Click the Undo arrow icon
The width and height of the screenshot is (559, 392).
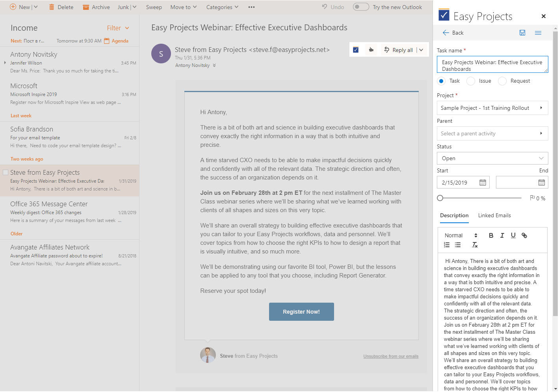click(325, 7)
